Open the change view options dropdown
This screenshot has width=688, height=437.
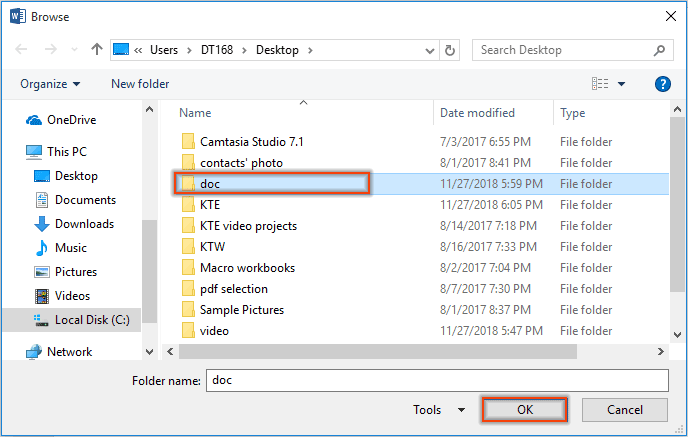(622, 84)
